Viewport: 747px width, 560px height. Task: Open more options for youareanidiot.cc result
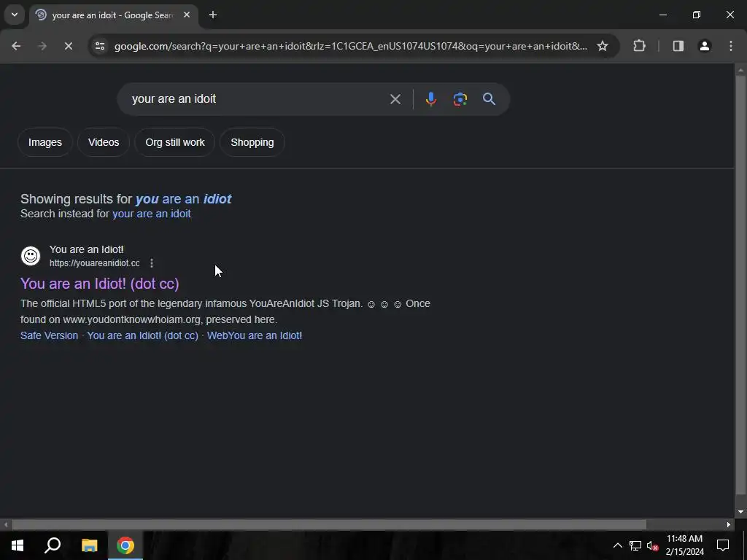click(x=152, y=262)
